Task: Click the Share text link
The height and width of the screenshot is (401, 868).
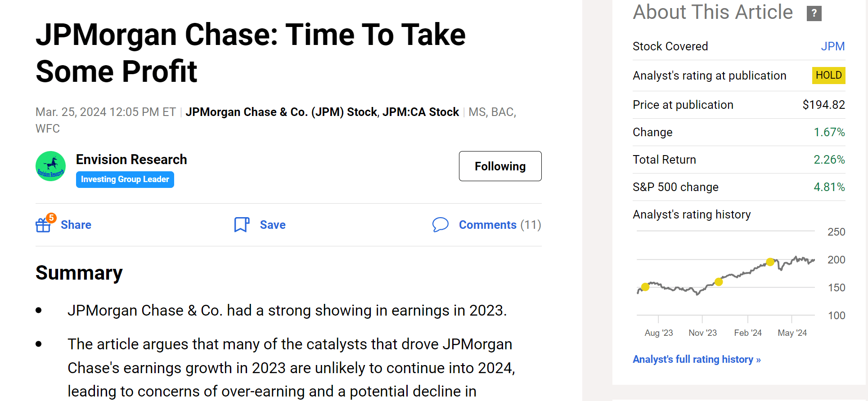Action: (76, 225)
